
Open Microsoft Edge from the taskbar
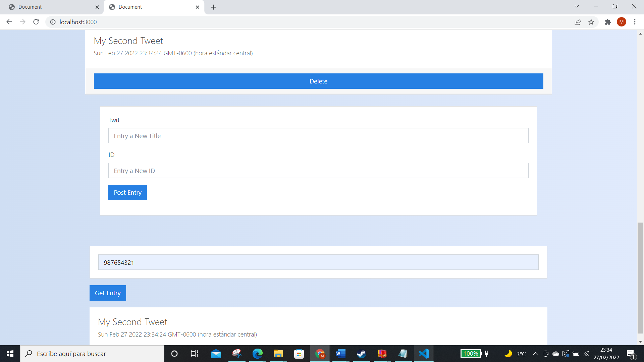257,354
